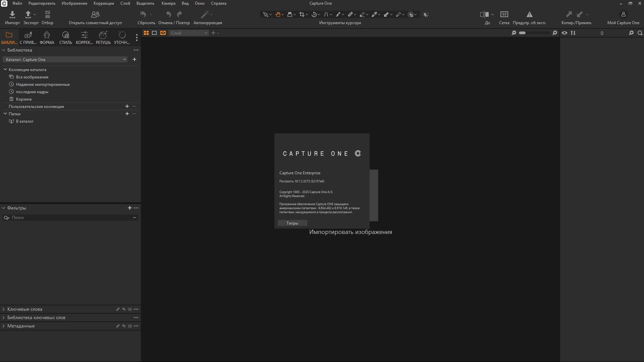This screenshot has height=362, width=644.
Task: Toggle Before/After view
Action: pyautogui.click(x=484, y=14)
